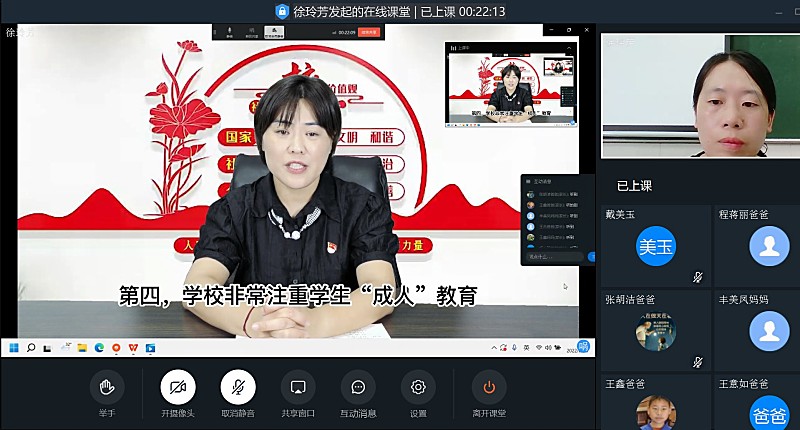Click the highlighted third button in shared toolbar
Screen dimensions: 800x430
(x=274, y=32)
